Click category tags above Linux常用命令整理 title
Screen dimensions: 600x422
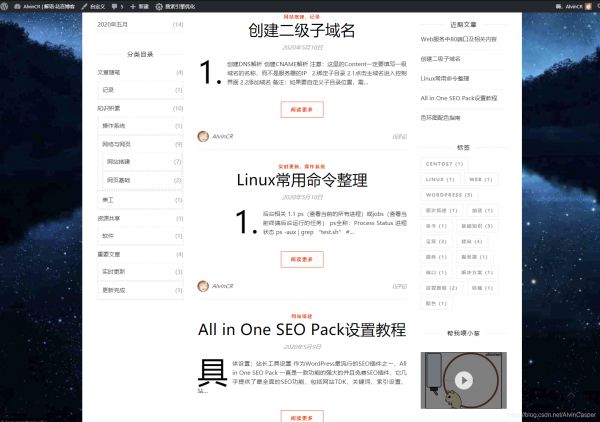click(x=302, y=166)
